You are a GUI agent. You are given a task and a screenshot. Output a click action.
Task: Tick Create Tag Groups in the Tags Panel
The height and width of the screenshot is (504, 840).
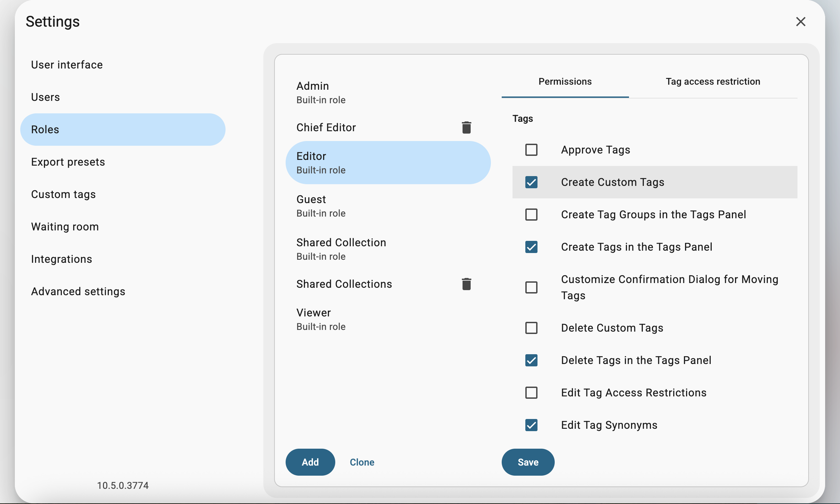tap(531, 215)
